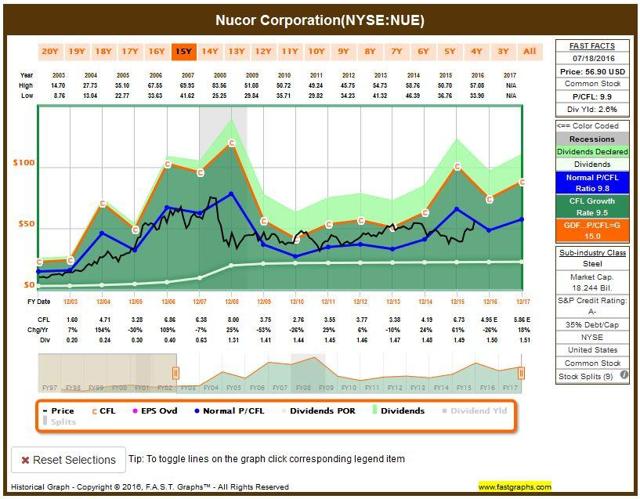The image size is (640, 499).
Task: Toggle the Price line legend item
Action: pos(59,411)
